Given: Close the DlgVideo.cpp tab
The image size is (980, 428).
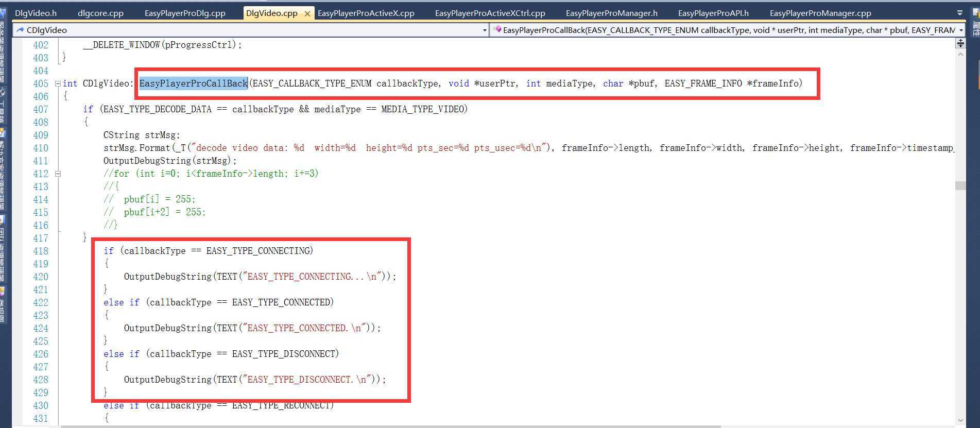Looking at the screenshot, I should (x=307, y=14).
